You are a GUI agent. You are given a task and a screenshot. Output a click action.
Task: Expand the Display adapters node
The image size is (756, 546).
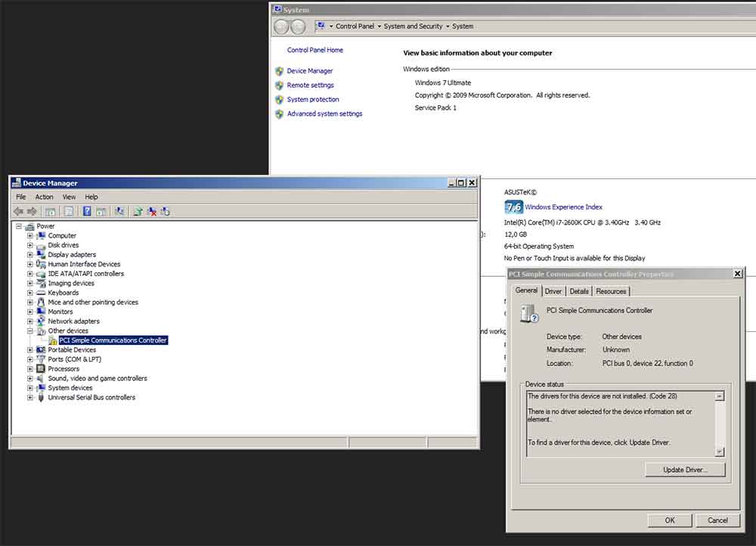[x=30, y=255]
